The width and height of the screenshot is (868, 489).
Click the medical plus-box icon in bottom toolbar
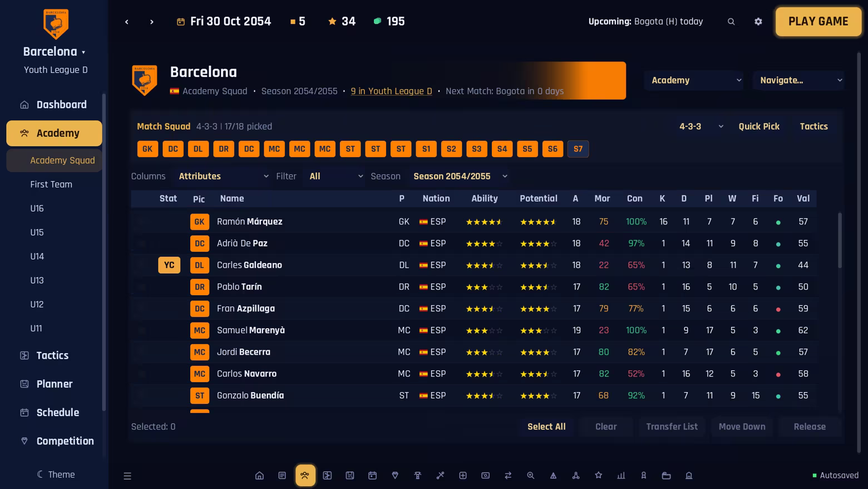point(463,476)
